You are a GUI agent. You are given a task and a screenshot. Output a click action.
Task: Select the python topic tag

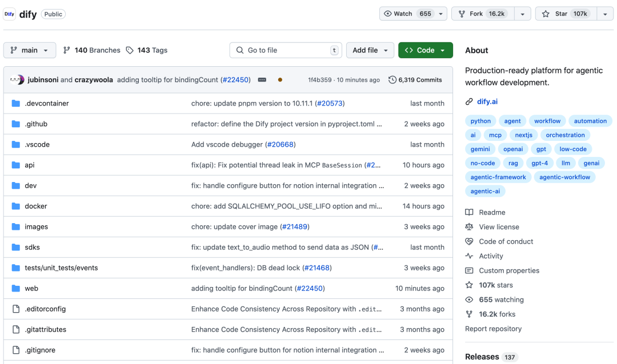coord(480,121)
